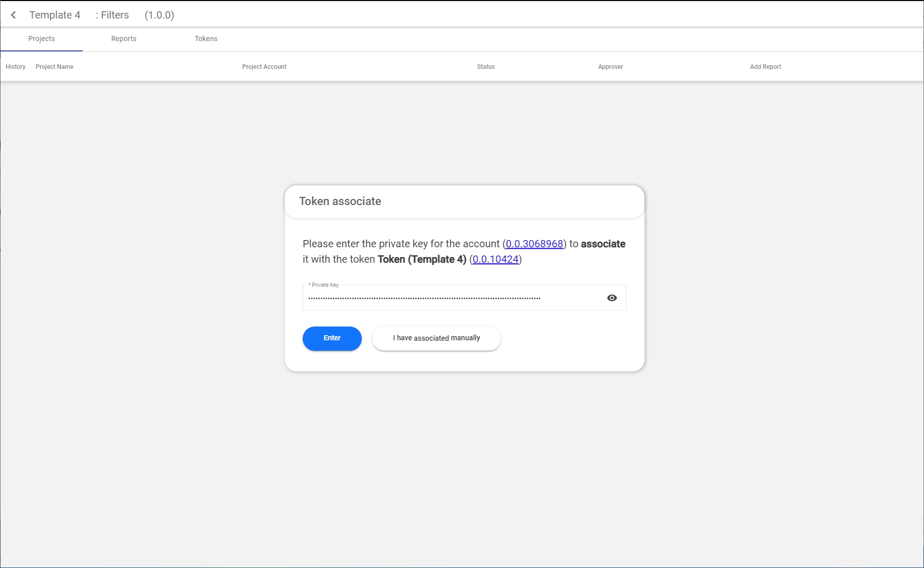The height and width of the screenshot is (568, 924).
Task: Open account link 0.0.3068968
Action: coord(534,244)
